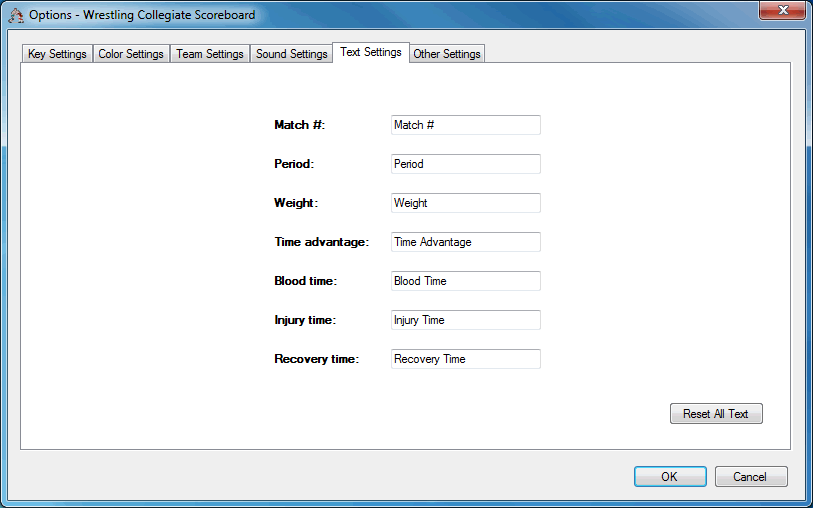Open the Color Settings tab
Image resolution: width=813 pixels, height=508 pixels.
click(131, 54)
